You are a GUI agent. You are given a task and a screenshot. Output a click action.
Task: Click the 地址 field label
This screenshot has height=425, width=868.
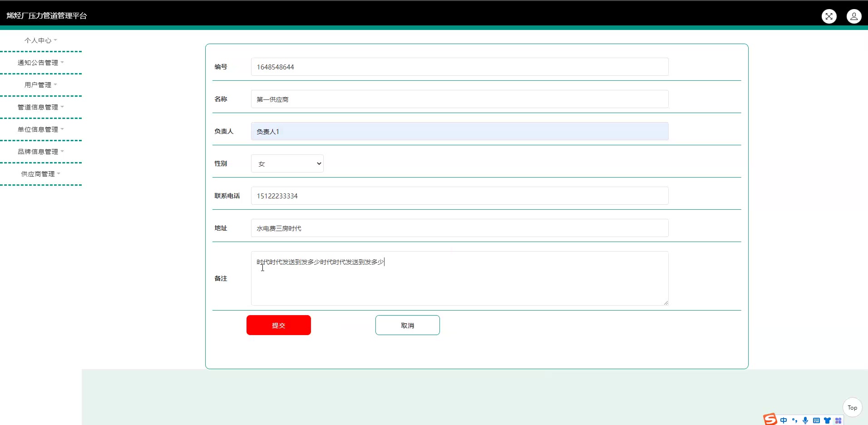point(221,228)
